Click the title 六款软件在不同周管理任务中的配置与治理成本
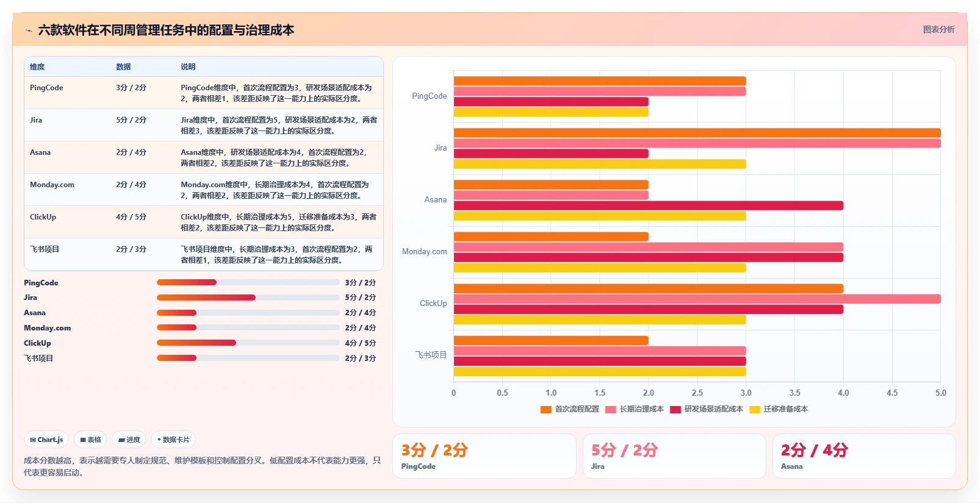 166,30
